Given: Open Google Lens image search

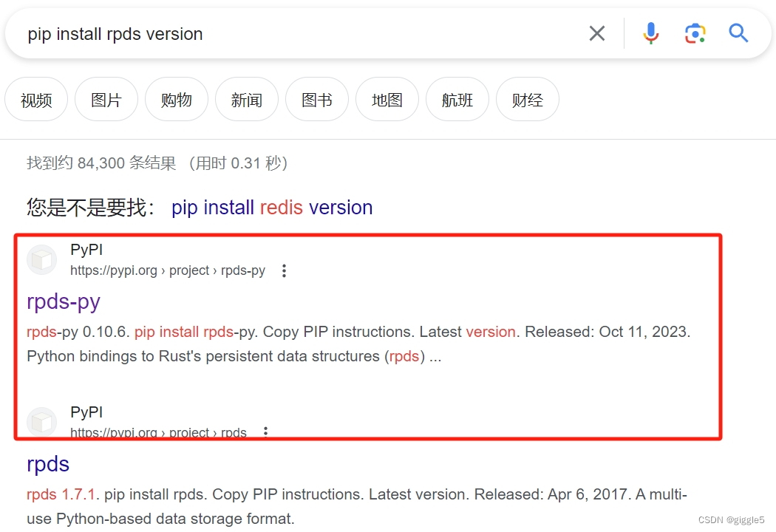Looking at the screenshot, I should [x=695, y=33].
